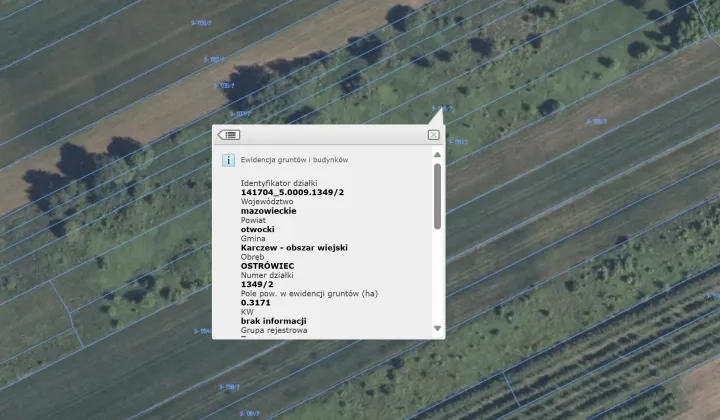Click 'Pole pow. w ewidencji gruntów (ha)' label
Image resolution: width=720 pixels, height=420 pixels.
(309, 293)
